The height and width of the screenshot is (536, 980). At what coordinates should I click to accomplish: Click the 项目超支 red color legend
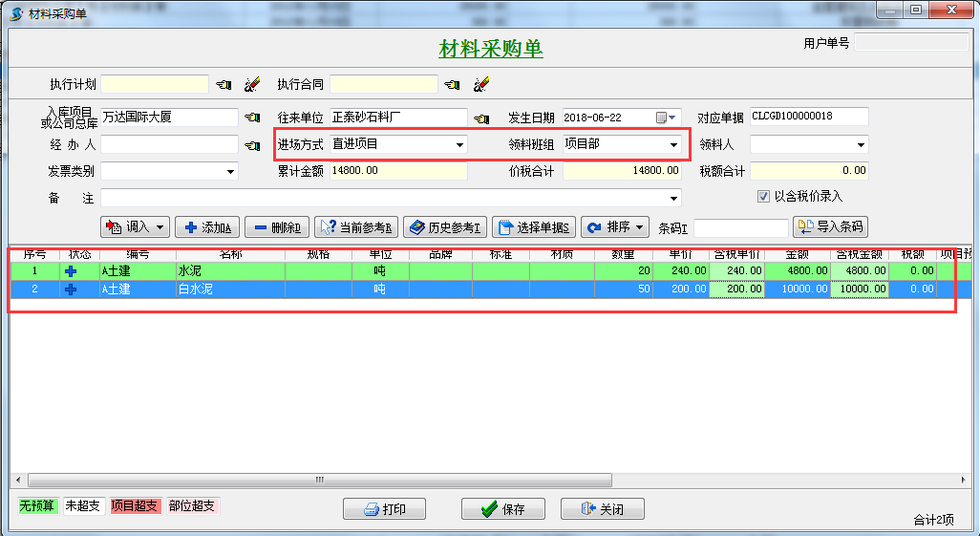(135, 506)
